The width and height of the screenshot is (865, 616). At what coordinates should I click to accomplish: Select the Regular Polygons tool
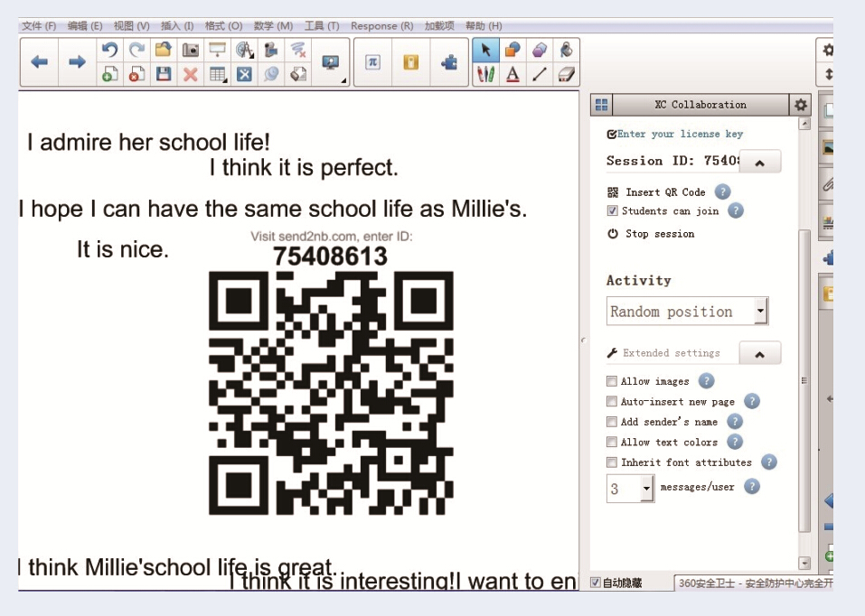pyautogui.click(x=540, y=50)
